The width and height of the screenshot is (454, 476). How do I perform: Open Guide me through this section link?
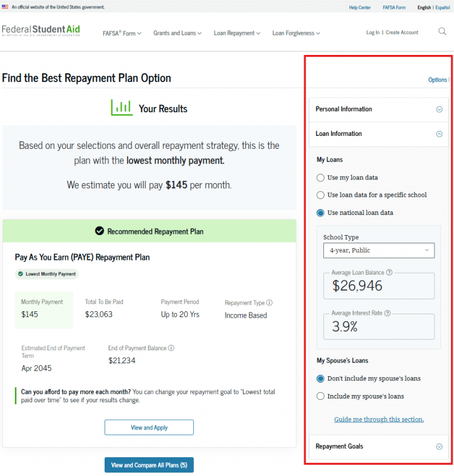pos(378,419)
